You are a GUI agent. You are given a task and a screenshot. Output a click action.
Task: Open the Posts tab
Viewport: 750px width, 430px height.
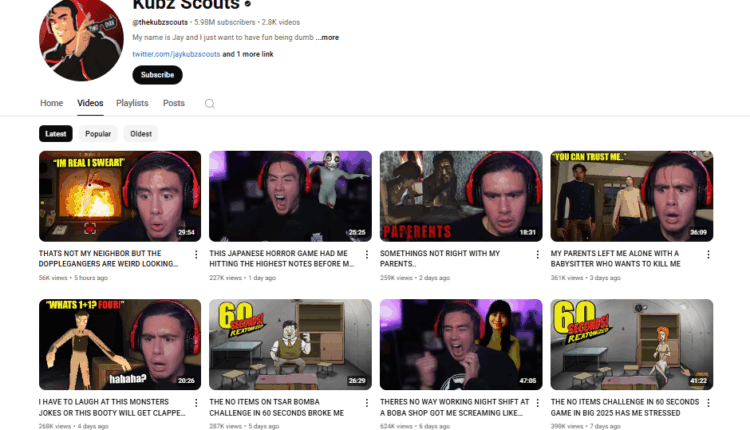point(174,103)
